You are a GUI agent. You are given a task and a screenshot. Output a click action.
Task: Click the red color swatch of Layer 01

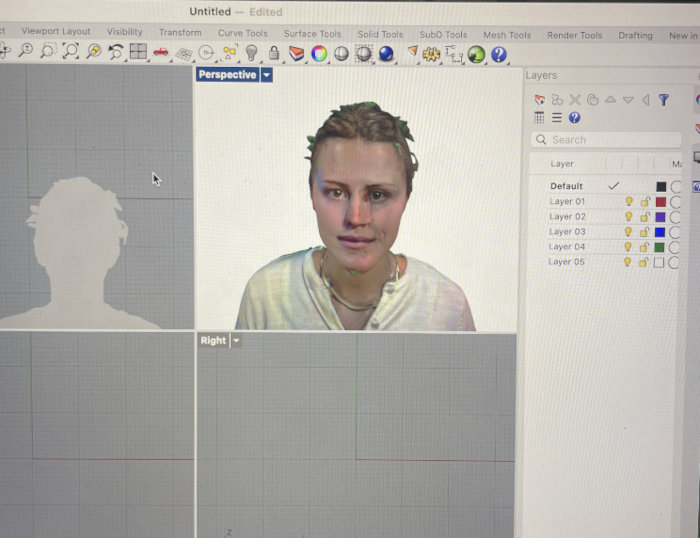point(660,202)
